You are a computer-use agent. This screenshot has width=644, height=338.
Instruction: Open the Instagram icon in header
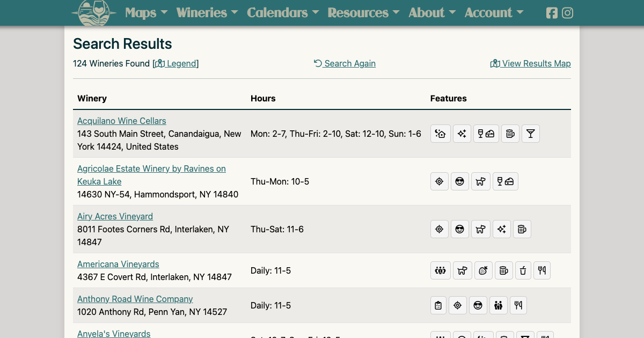[x=567, y=13]
